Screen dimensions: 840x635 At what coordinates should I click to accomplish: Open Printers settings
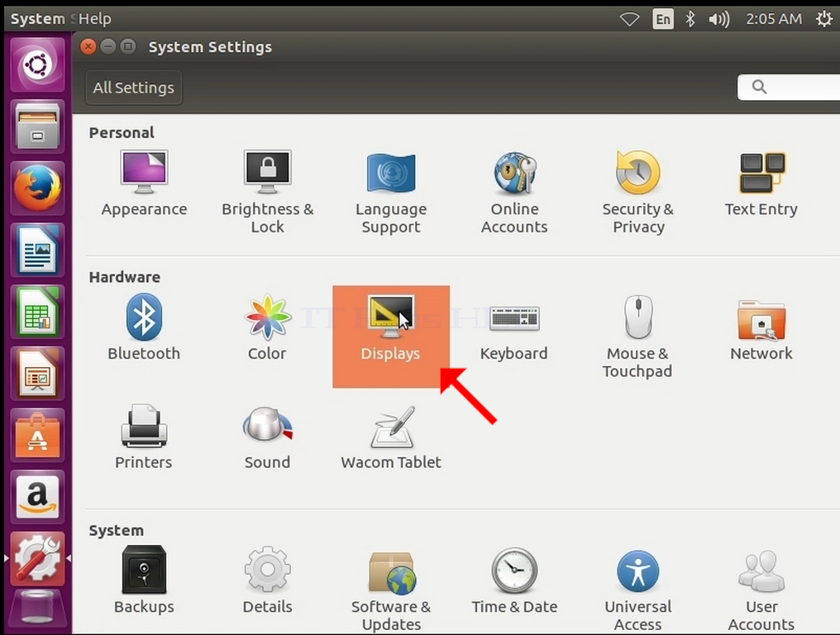144,437
